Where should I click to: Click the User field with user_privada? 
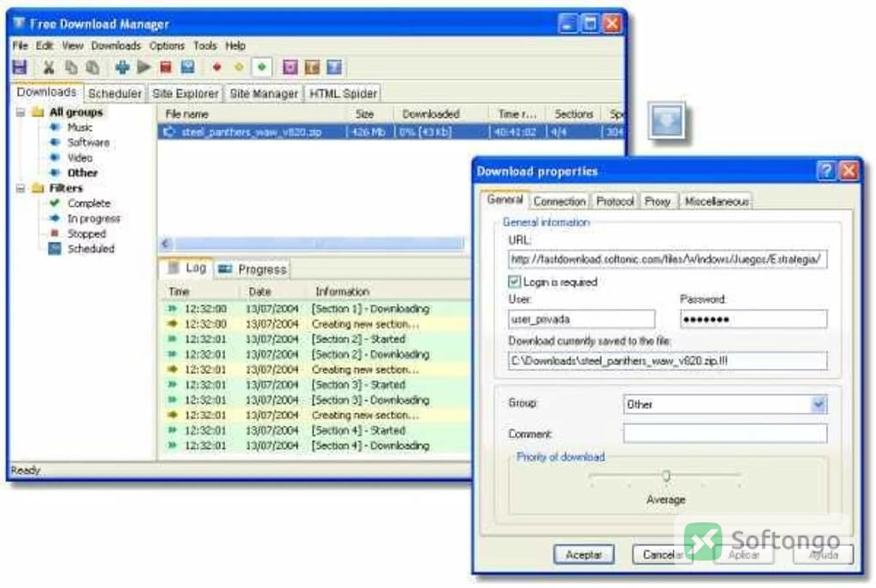point(582,319)
